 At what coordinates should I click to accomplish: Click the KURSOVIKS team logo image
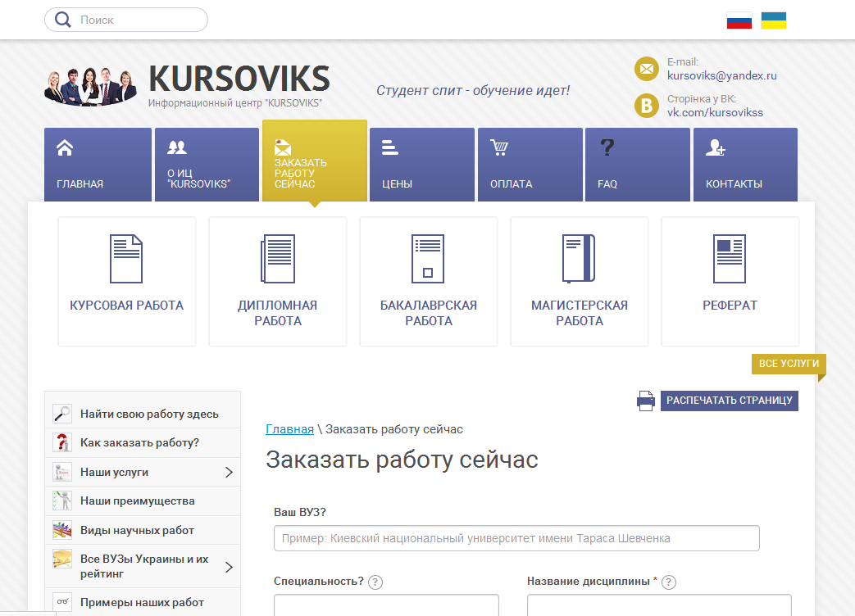[90, 85]
